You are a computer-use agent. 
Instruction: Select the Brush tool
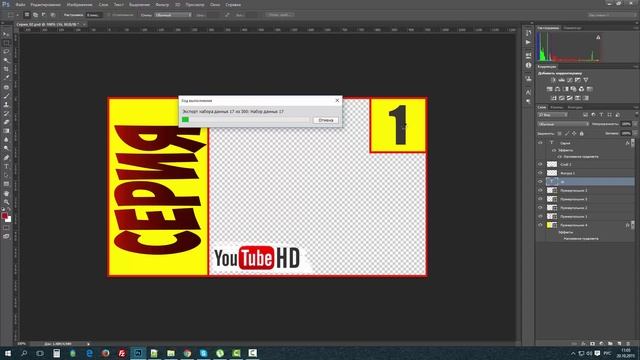[x=6, y=96]
